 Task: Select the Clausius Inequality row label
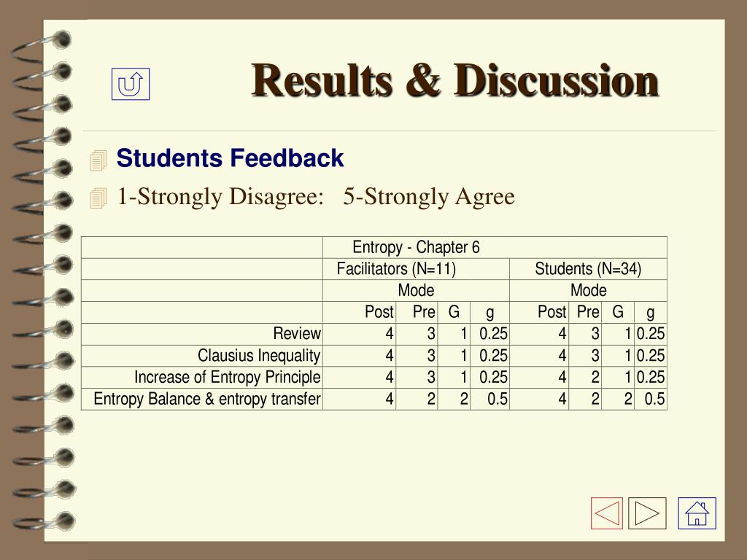[259, 355]
